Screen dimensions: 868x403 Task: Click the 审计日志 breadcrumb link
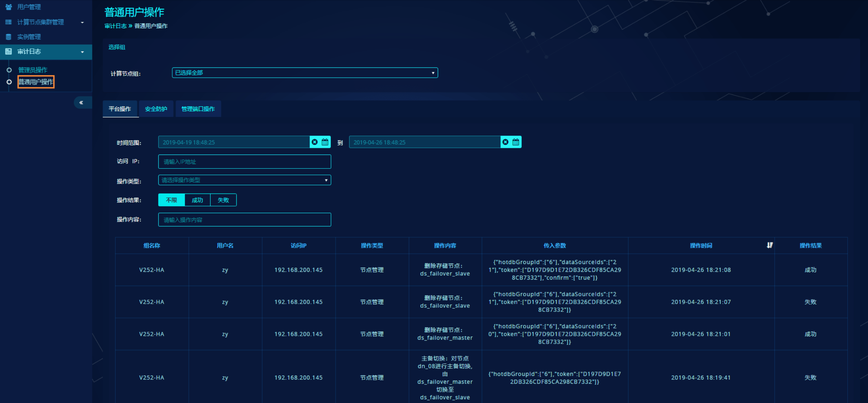115,26
